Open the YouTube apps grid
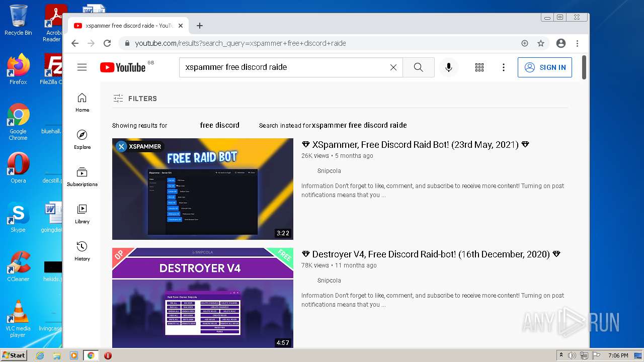This screenshot has height=362, width=644. pyautogui.click(x=479, y=67)
